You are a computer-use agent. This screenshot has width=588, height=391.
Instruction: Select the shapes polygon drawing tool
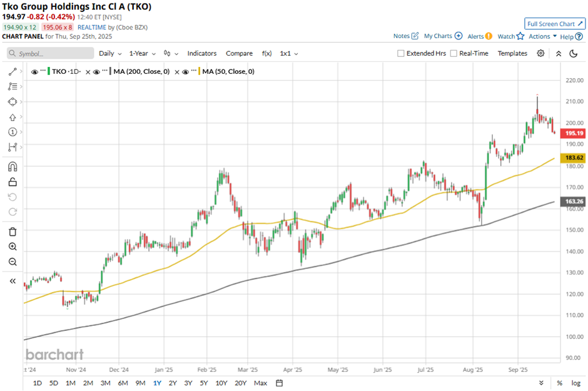click(13, 102)
